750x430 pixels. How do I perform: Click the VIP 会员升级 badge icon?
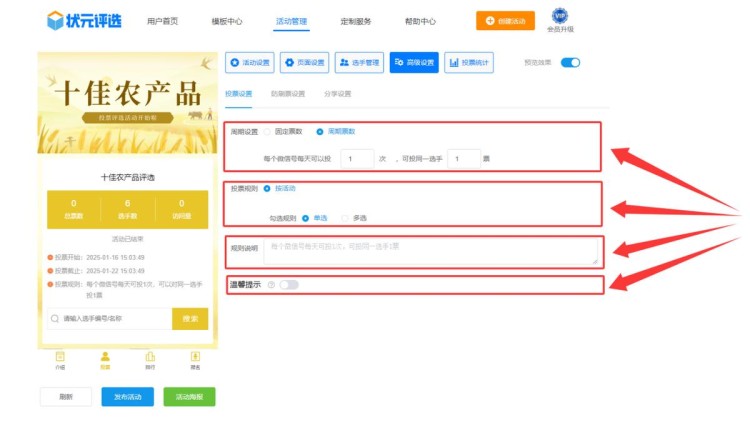click(566, 17)
